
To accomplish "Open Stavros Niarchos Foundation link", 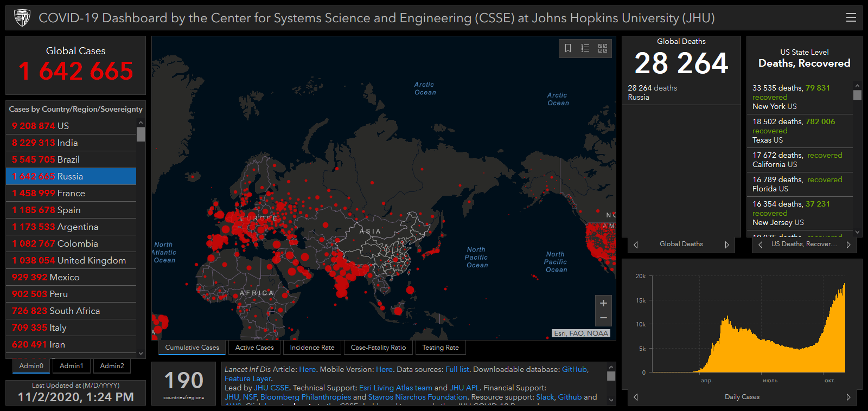I will (417, 397).
